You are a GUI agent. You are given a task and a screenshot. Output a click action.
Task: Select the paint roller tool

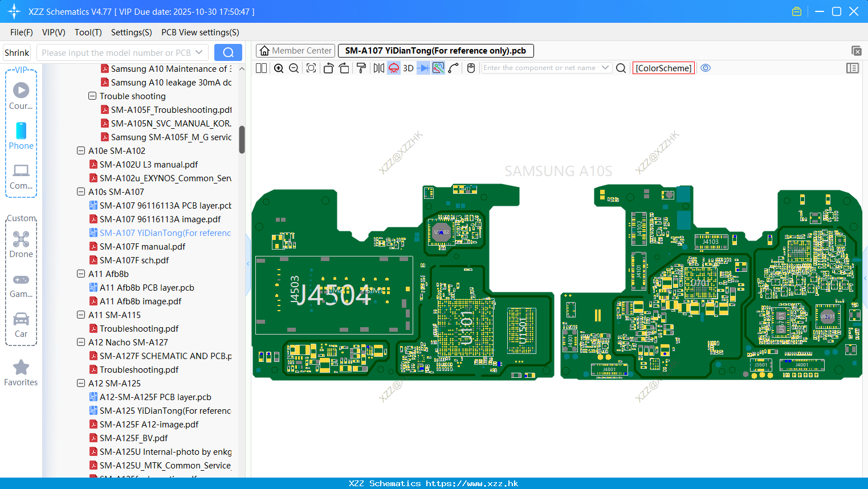[x=361, y=68]
